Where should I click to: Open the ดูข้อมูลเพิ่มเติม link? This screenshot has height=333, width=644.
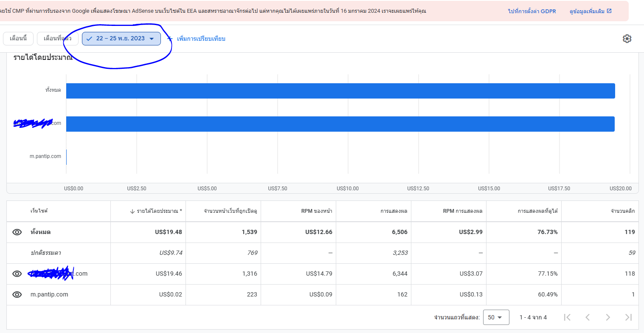587,11
